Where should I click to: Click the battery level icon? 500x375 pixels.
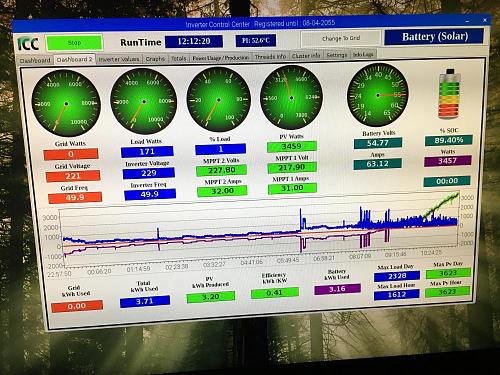[449, 94]
